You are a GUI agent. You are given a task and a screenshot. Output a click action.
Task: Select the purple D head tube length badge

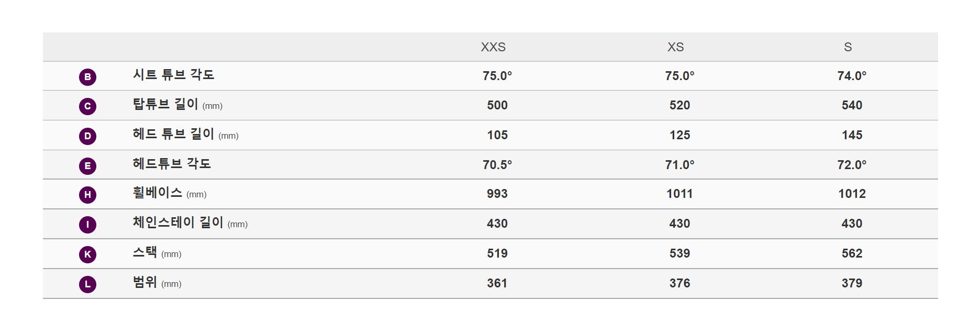(x=87, y=136)
